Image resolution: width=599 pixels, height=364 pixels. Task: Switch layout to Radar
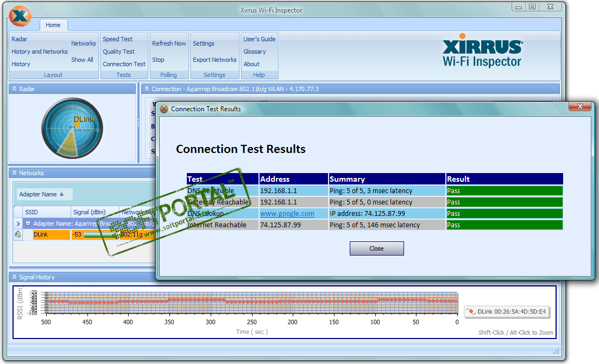[20, 39]
